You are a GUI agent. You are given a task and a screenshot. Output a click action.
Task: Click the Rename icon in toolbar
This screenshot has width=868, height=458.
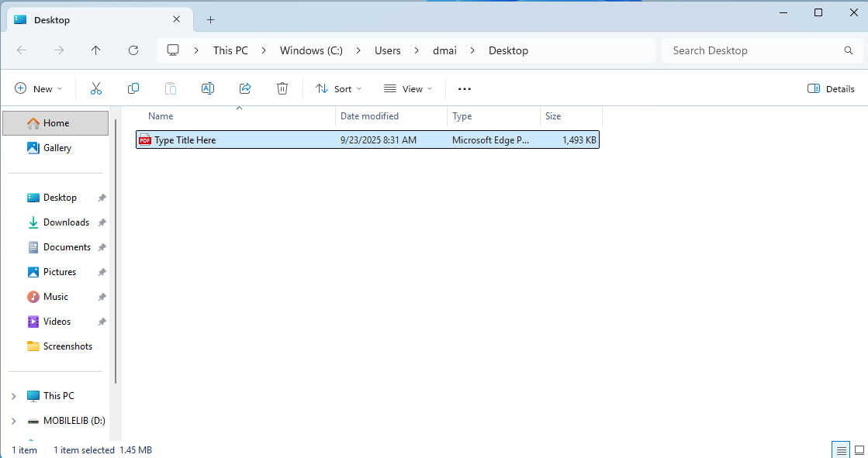pos(208,88)
